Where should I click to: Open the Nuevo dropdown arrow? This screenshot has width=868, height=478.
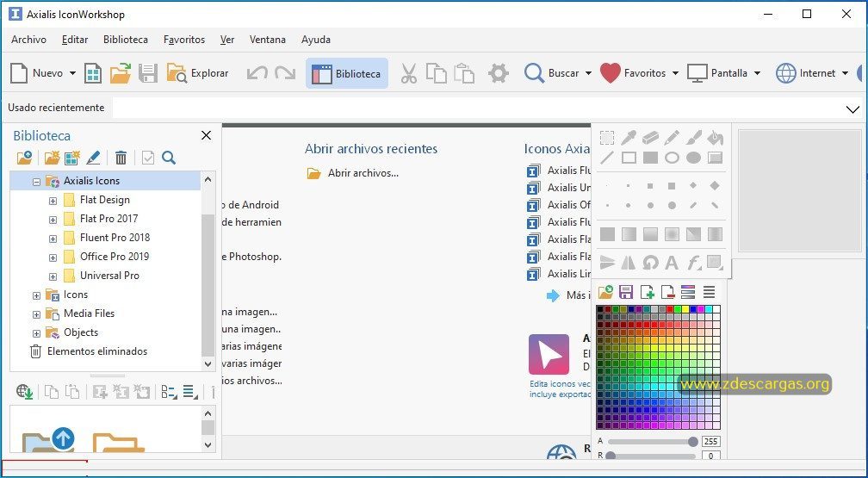[x=72, y=73]
